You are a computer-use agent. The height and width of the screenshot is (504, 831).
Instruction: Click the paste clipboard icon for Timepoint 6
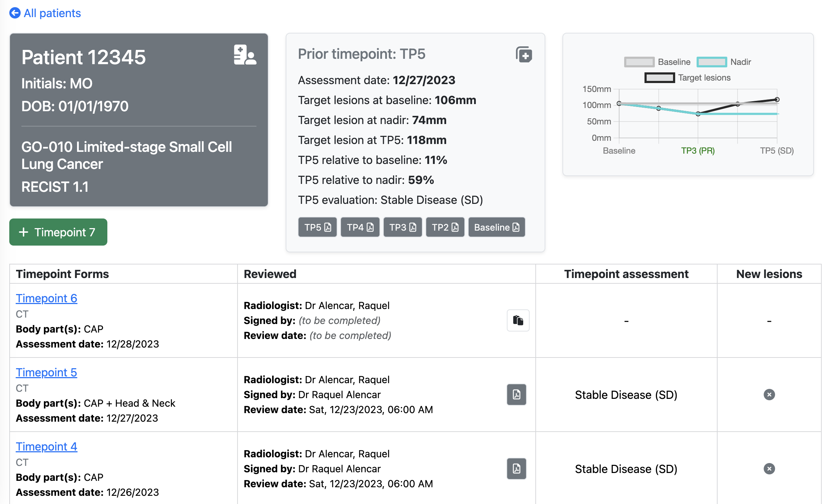pyautogui.click(x=518, y=320)
